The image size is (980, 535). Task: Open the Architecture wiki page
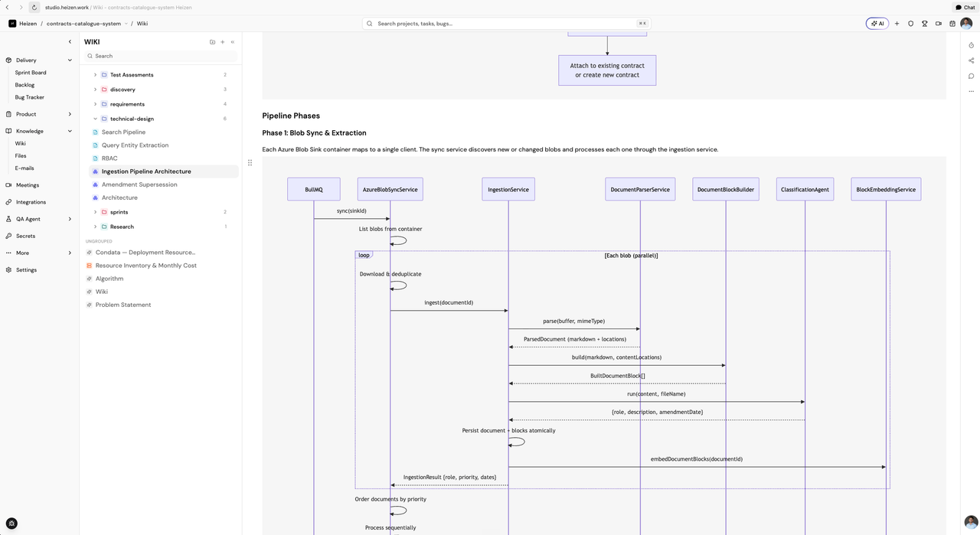119,197
